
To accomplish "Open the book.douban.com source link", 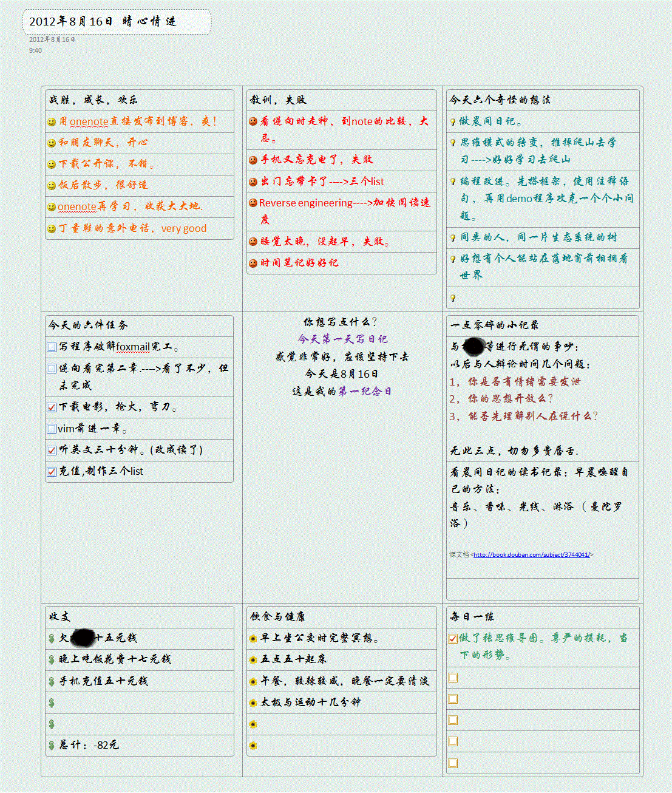I will [531, 555].
